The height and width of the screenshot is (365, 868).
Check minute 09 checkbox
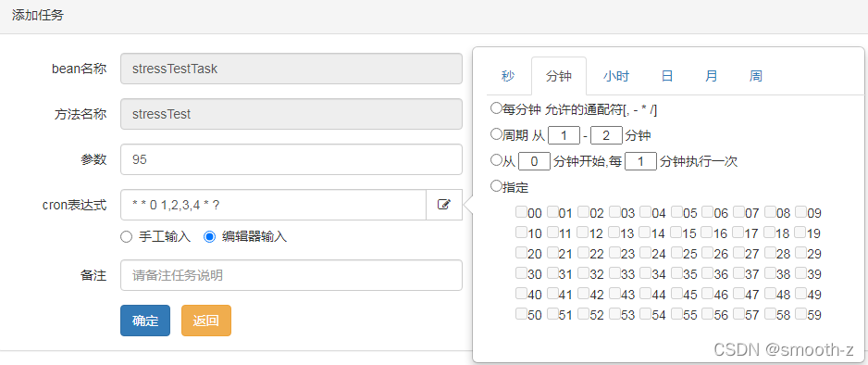[x=800, y=211]
